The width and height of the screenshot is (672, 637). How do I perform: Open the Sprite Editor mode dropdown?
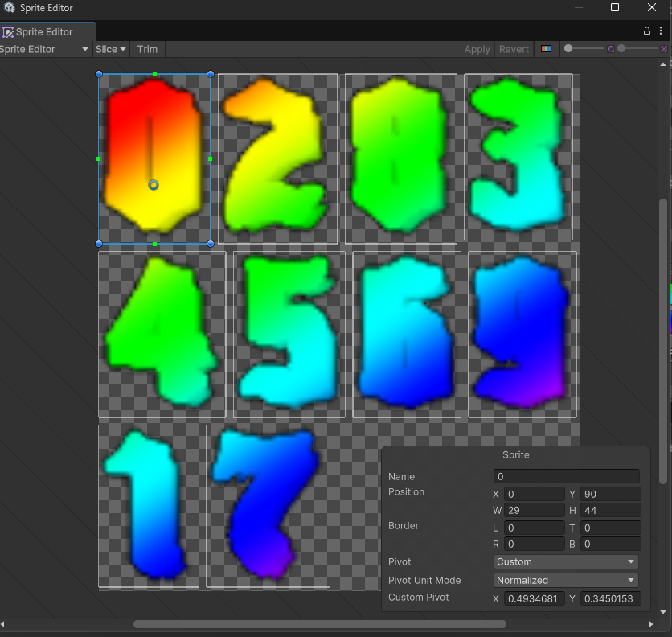(x=43, y=49)
